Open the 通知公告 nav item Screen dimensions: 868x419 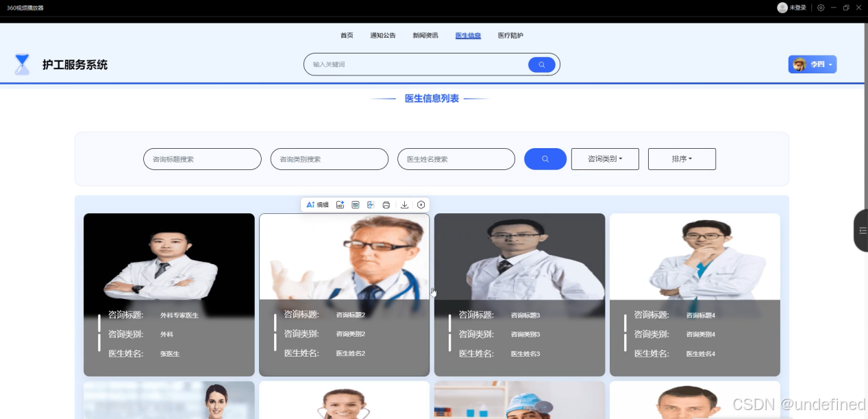(383, 36)
